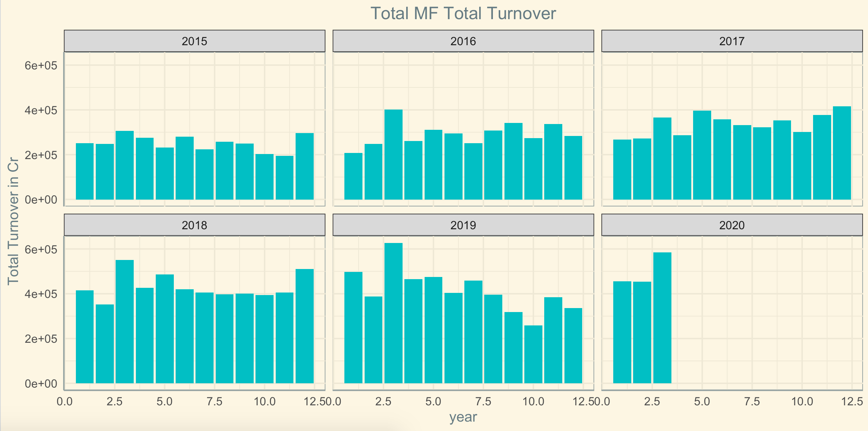This screenshot has height=431, width=868.
Task: Click the last bar in the 2015 panel
Action: click(304, 166)
